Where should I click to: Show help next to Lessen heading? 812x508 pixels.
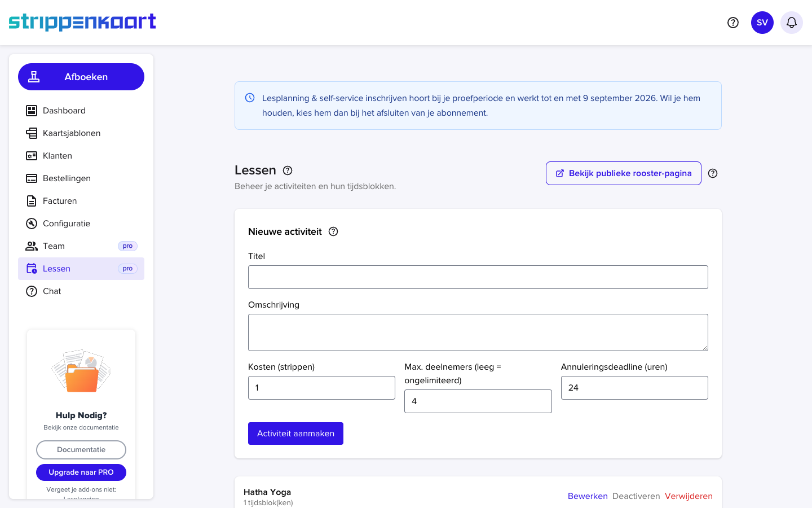pyautogui.click(x=288, y=170)
